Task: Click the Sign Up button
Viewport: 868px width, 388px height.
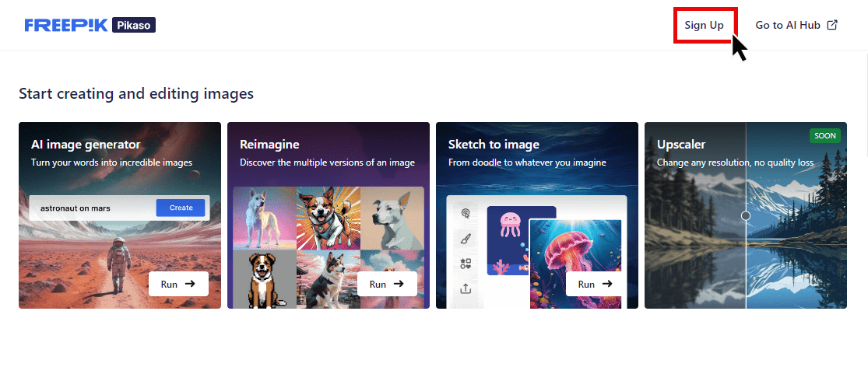Action: [x=704, y=25]
